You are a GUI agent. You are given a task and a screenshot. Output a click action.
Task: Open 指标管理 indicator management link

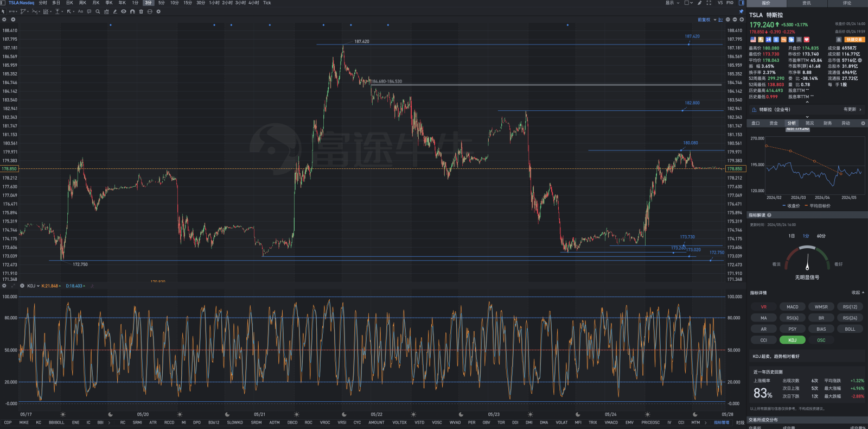[x=722, y=422]
